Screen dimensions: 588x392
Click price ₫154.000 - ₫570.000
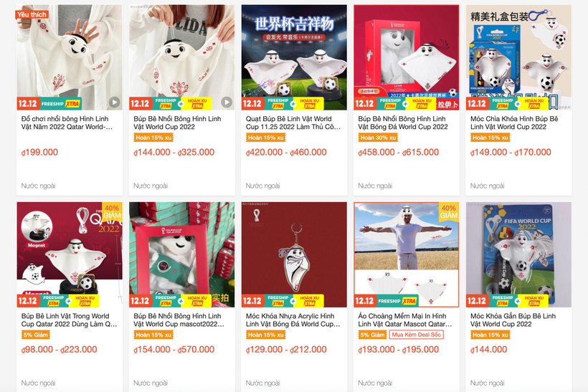point(174,350)
